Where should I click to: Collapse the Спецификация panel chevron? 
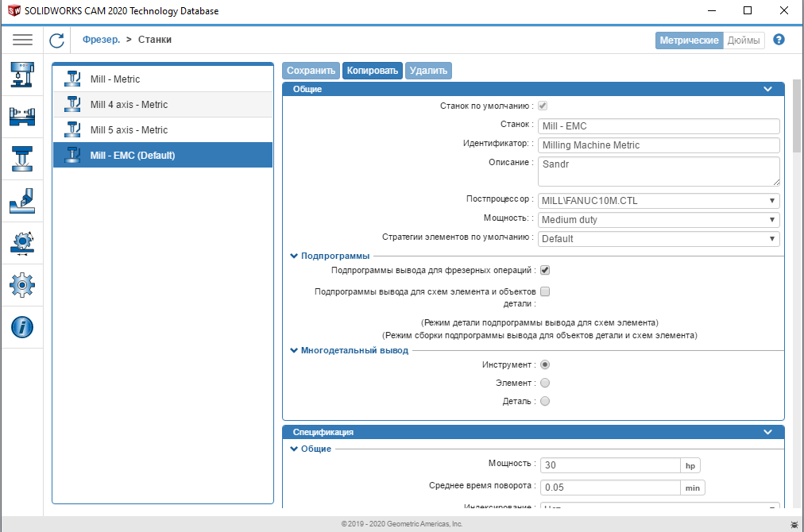[767, 432]
